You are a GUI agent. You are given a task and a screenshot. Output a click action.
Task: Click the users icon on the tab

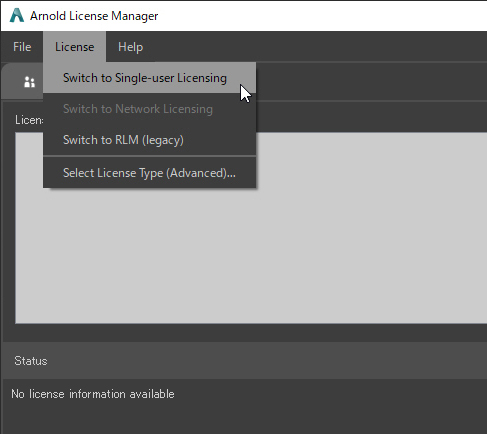coord(29,82)
